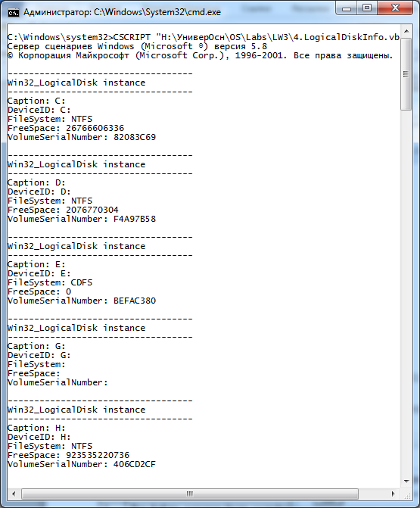
Task: Click FreeSpace value 923535220736
Action: (x=98, y=454)
